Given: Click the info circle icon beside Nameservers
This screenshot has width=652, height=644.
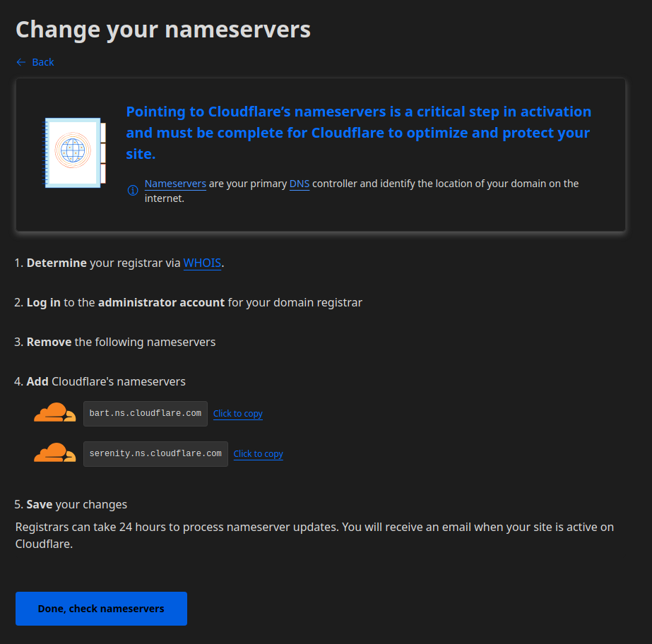Looking at the screenshot, I should [x=132, y=191].
